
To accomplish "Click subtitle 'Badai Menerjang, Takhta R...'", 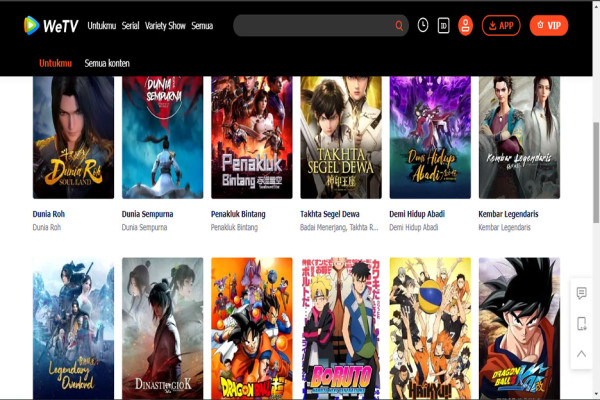I will pyautogui.click(x=339, y=227).
